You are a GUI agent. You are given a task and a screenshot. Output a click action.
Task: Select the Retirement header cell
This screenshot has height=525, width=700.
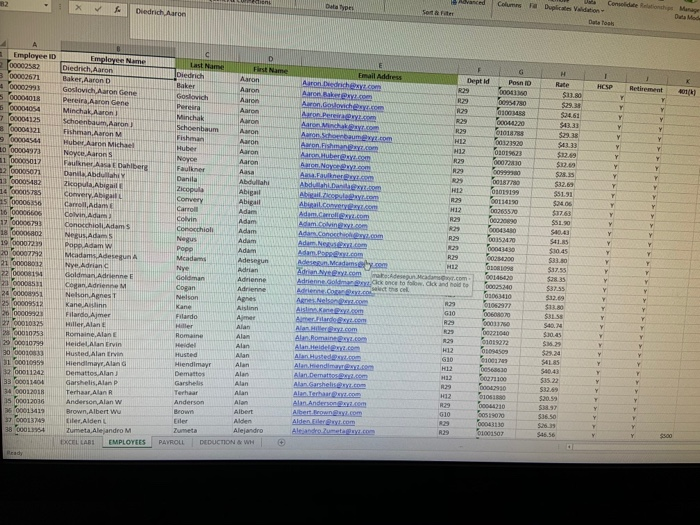646,88
